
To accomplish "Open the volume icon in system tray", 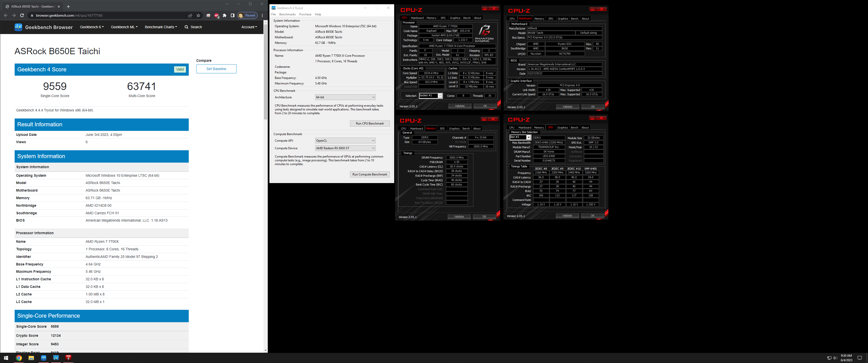I will coord(835,358).
